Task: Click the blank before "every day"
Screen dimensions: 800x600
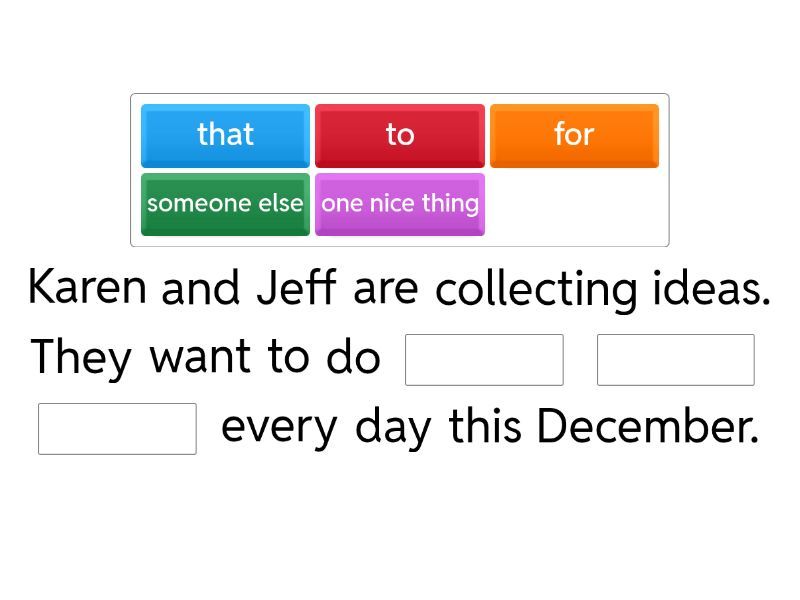Action: 117,429
